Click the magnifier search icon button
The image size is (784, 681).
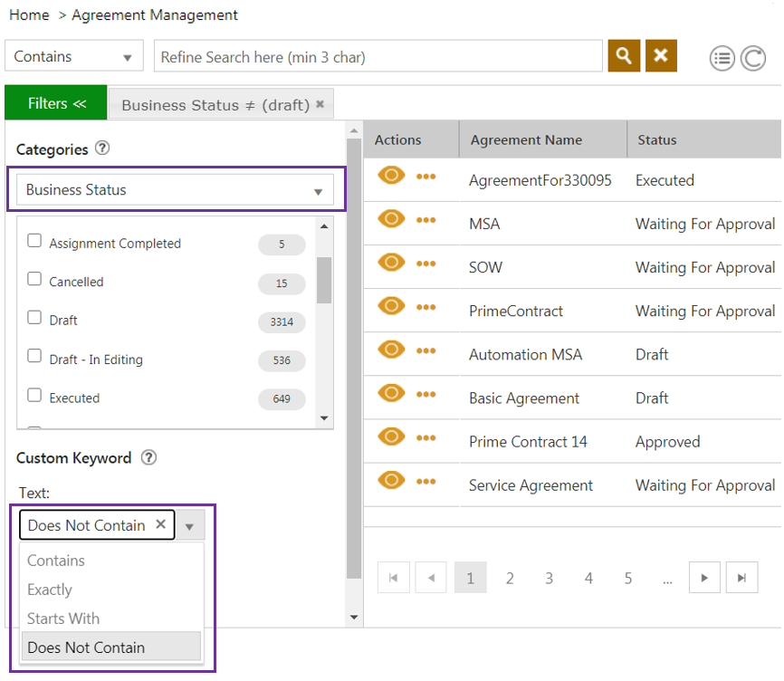[x=624, y=56]
